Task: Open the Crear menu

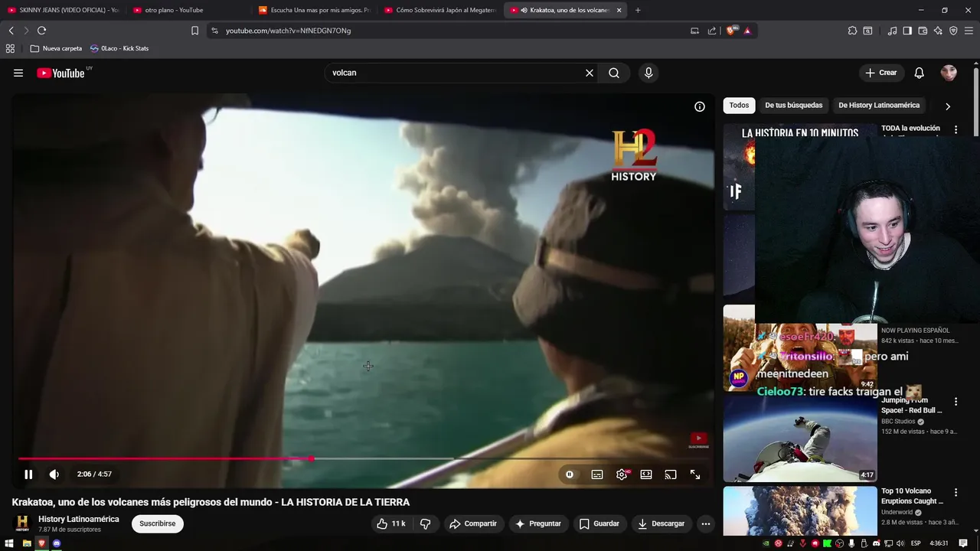Action: coord(880,73)
